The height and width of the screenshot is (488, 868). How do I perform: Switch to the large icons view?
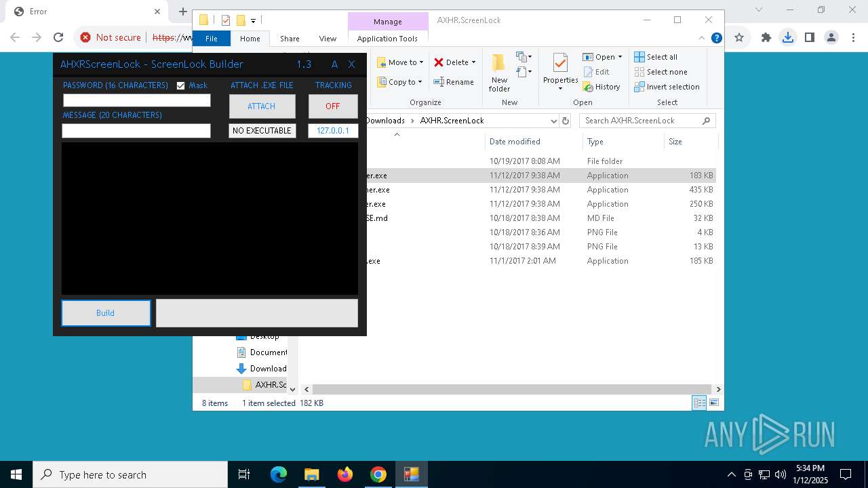pyautogui.click(x=714, y=403)
